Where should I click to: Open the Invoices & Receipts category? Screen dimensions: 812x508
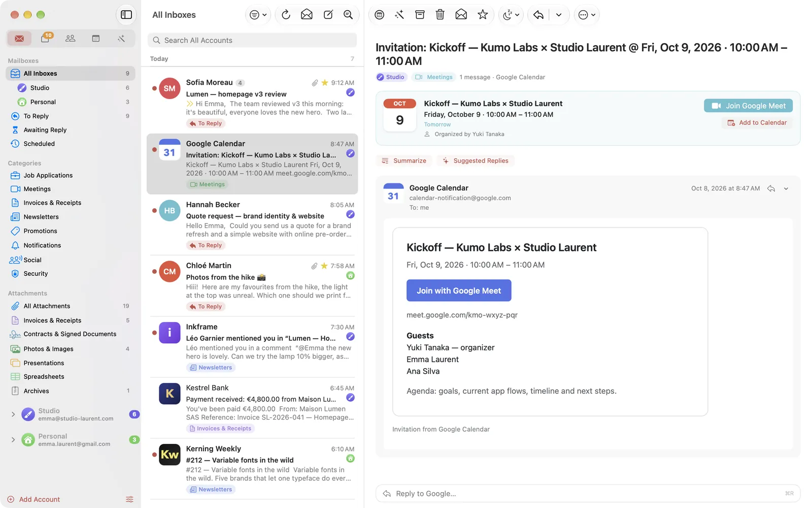click(71, 203)
